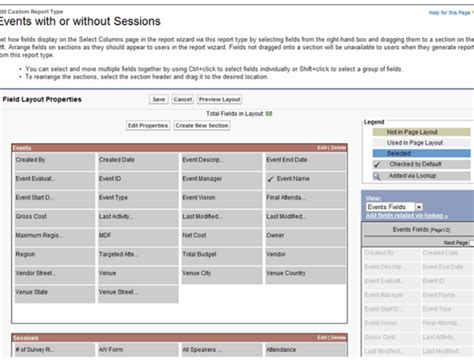
Task: Click the Added via Lookup magnifier icon
Action: click(377, 176)
